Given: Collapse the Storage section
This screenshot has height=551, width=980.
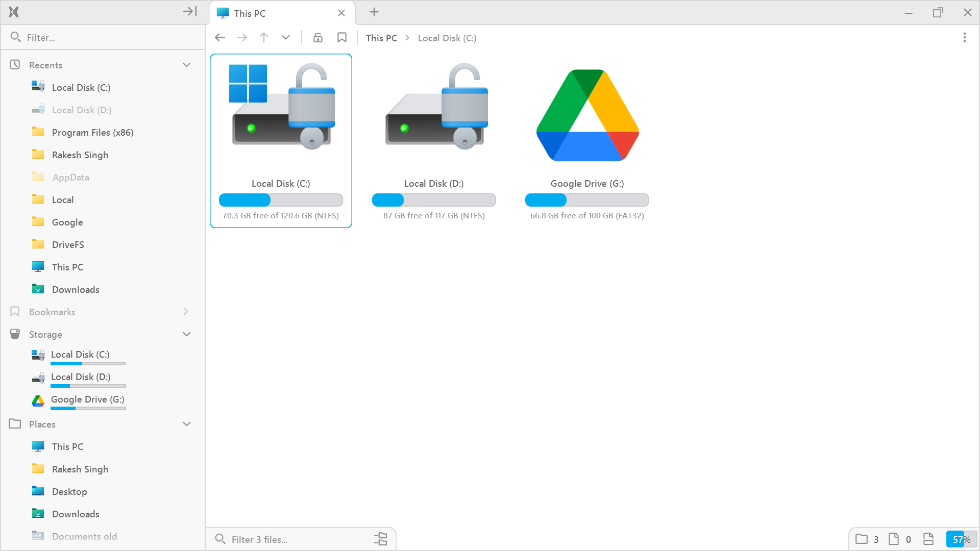Looking at the screenshot, I should pyautogui.click(x=186, y=334).
